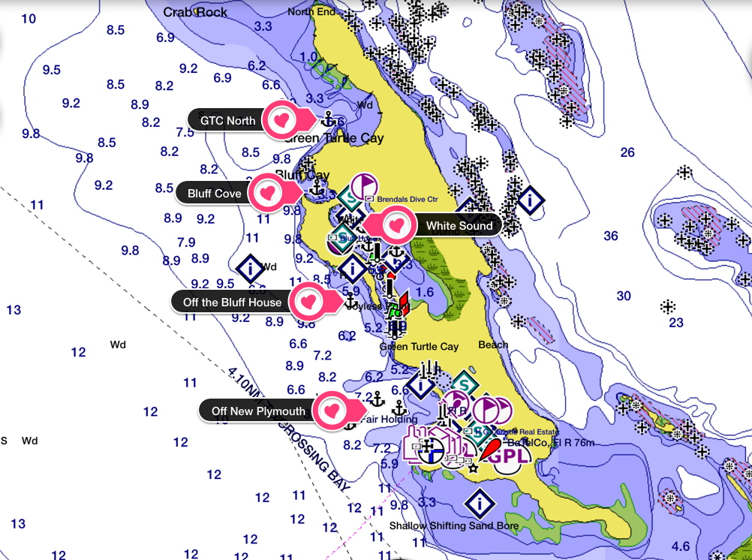This screenshot has width=752, height=560.
Task: Select the Off New Plymouth label
Action: tap(258, 411)
